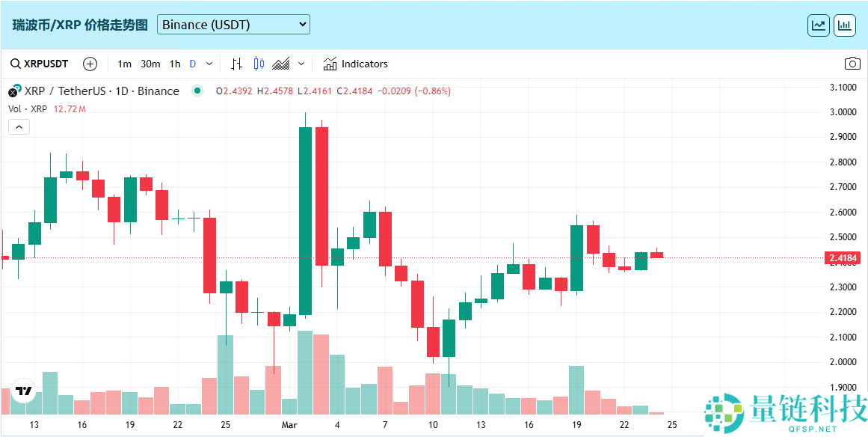The height and width of the screenshot is (437, 868).
Task: Select the 30m timeframe
Action: tap(149, 64)
